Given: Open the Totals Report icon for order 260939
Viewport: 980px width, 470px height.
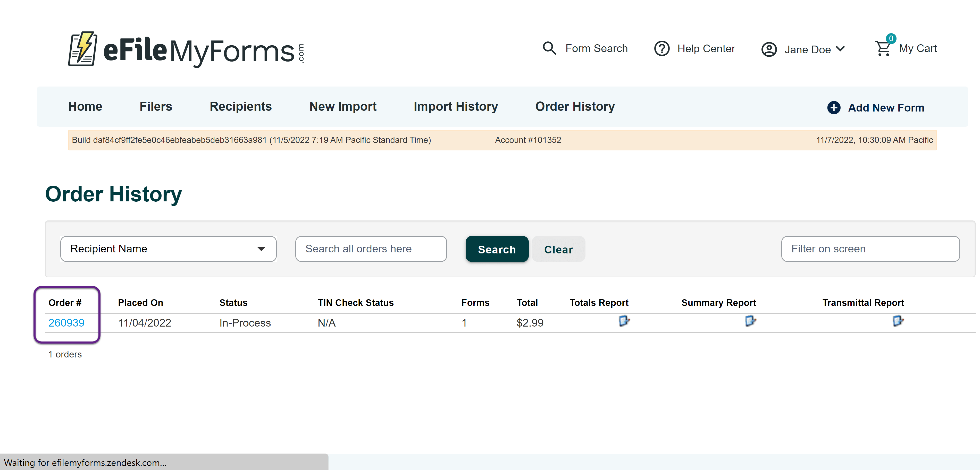Looking at the screenshot, I should [x=624, y=321].
